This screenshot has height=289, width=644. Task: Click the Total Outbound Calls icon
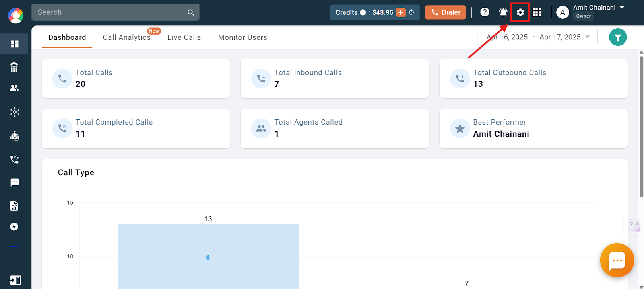tap(460, 78)
